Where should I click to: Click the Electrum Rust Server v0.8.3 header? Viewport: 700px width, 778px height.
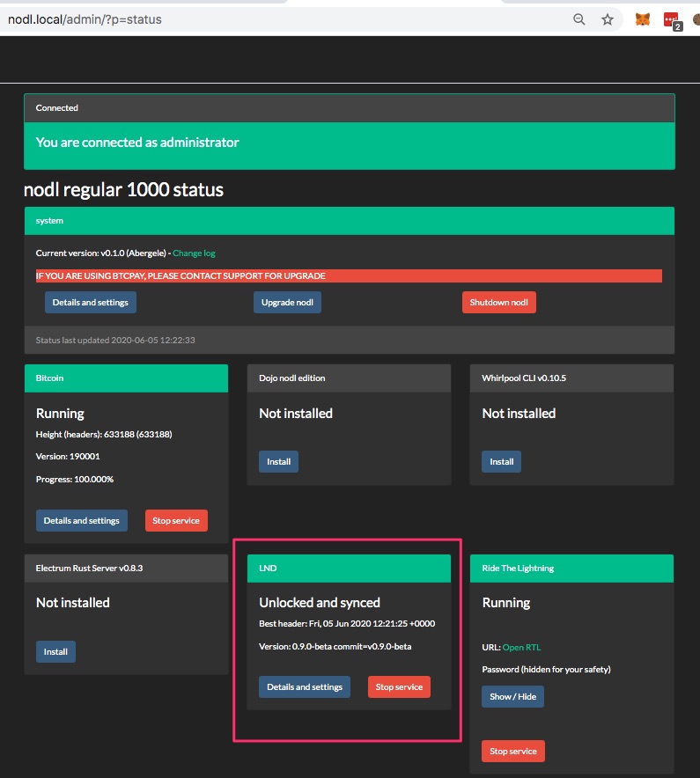coord(126,569)
